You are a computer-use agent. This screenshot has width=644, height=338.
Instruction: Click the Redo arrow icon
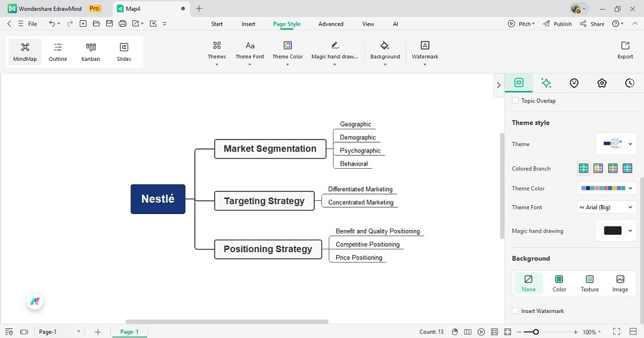(x=70, y=24)
